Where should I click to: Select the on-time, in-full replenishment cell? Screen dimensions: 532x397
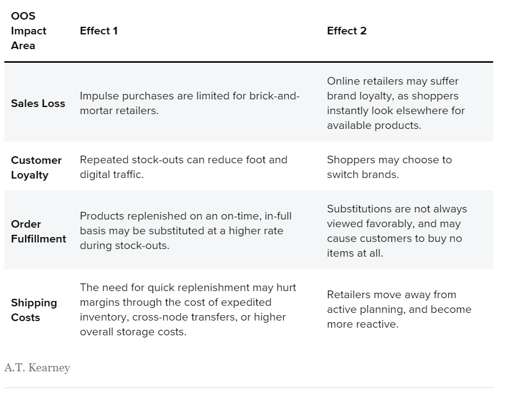click(185, 231)
